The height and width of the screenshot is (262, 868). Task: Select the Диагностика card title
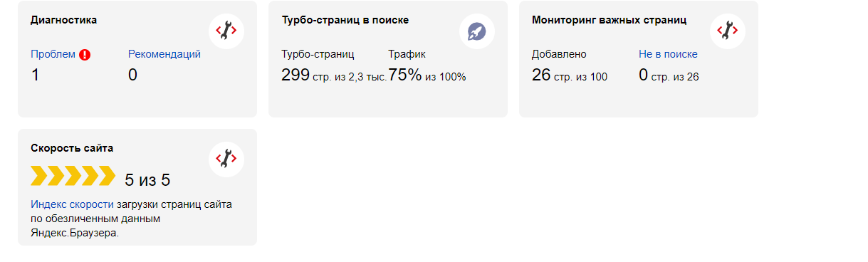[x=64, y=20]
